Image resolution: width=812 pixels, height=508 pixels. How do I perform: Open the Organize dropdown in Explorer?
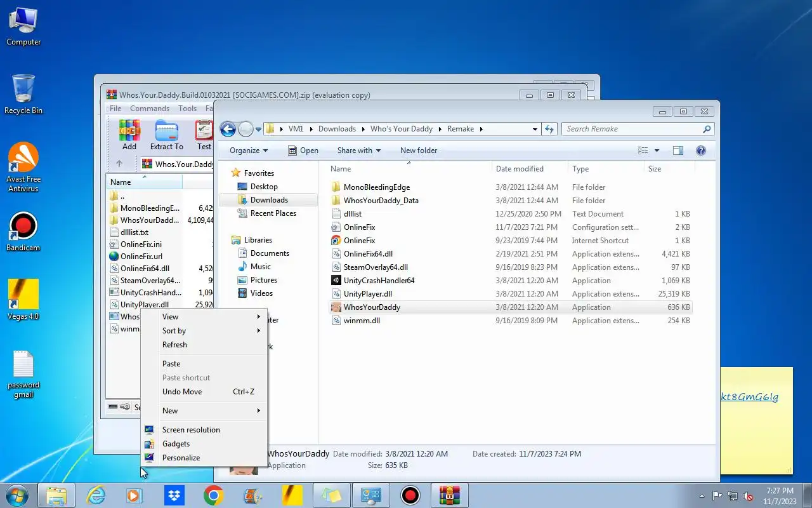pyautogui.click(x=249, y=150)
